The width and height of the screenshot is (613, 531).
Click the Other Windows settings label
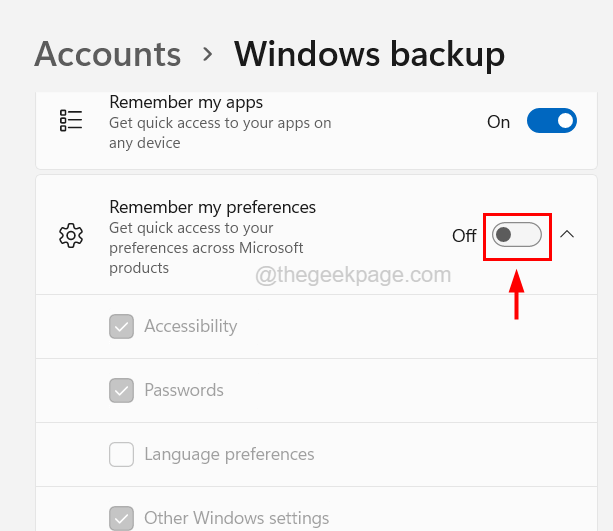236,518
